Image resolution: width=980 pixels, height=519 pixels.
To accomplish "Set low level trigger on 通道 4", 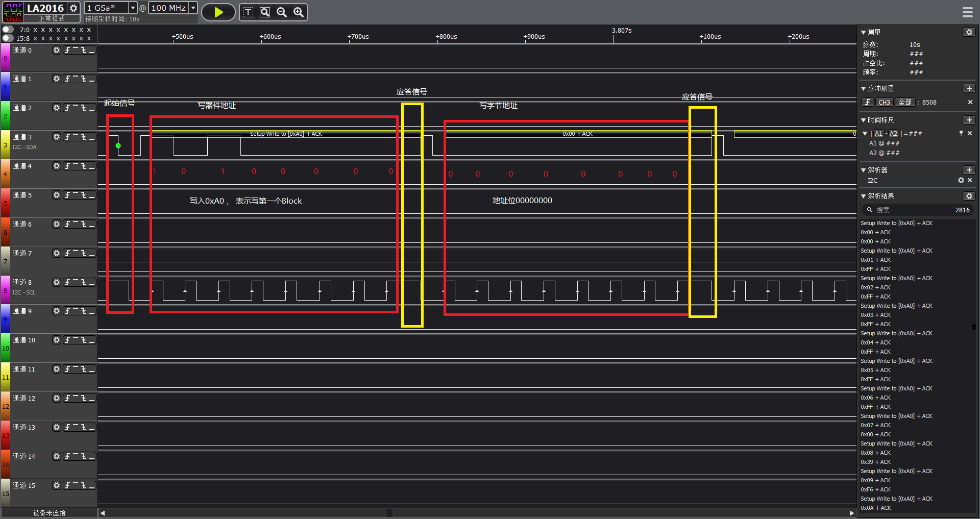I will tap(92, 166).
